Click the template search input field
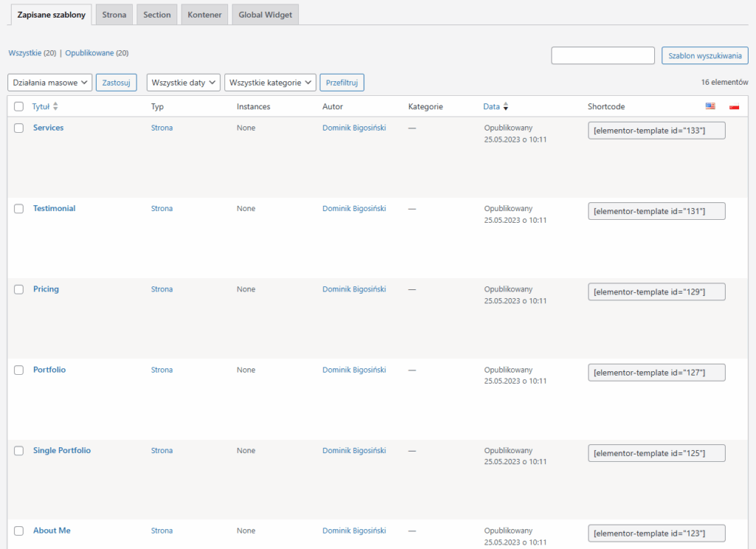The width and height of the screenshot is (756, 549). (x=602, y=55)
